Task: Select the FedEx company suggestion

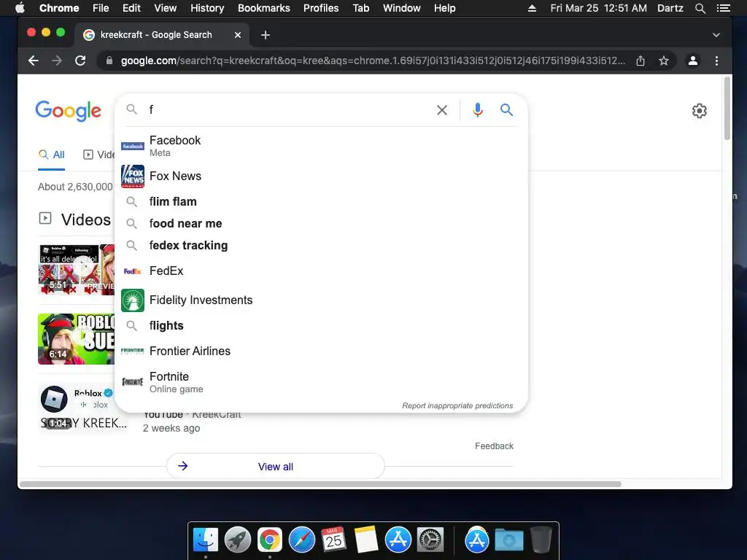Action: pos(321,271)
